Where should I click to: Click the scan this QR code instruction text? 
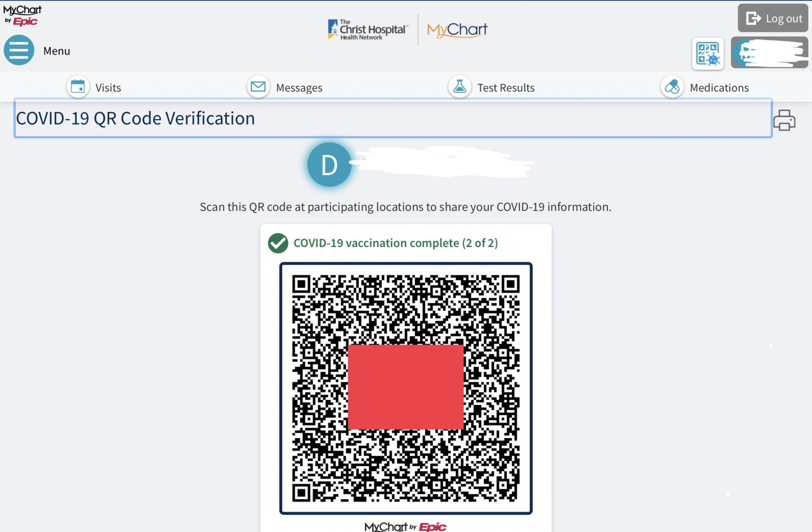[406, 207]
